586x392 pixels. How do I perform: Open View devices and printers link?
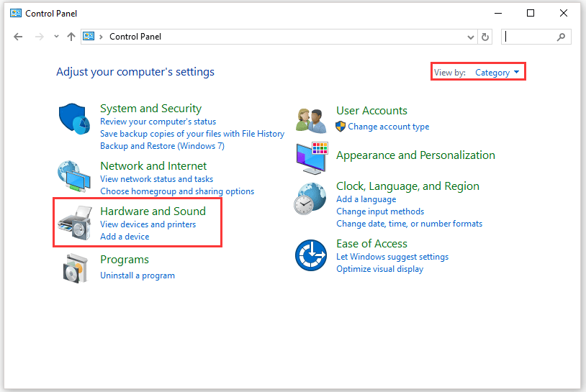pos(148,224)
